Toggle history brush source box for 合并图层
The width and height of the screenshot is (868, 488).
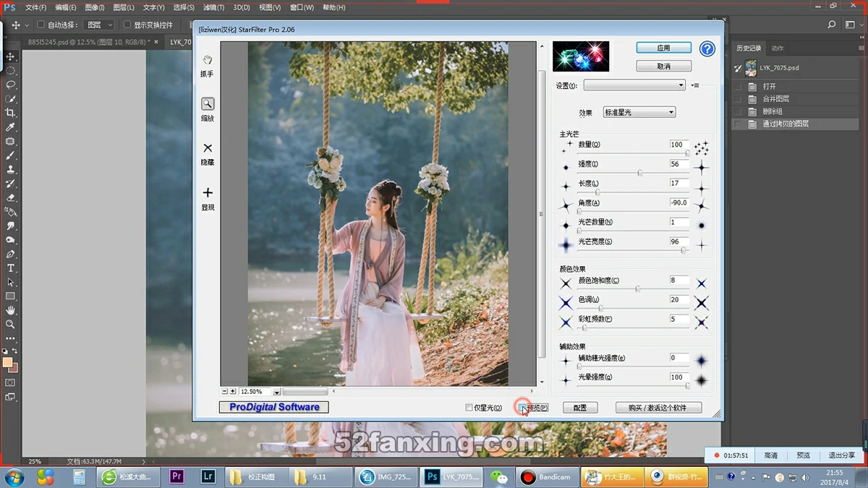point(738,98)
